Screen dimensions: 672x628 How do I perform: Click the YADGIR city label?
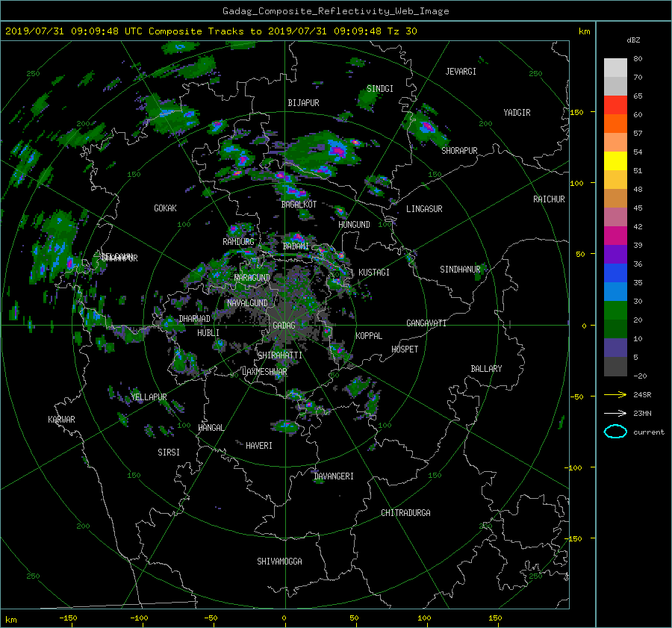pyautogui.click(x=517, y=113)
